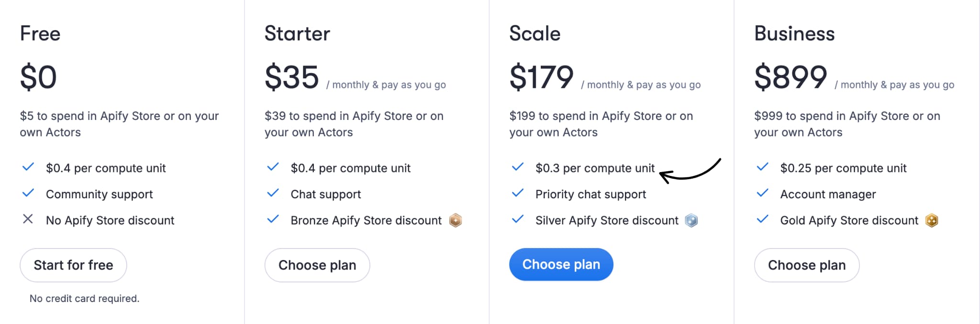Click checkmark next to Chat support
The width and height of the screenshot is (980, 324).
pos(273,193)
